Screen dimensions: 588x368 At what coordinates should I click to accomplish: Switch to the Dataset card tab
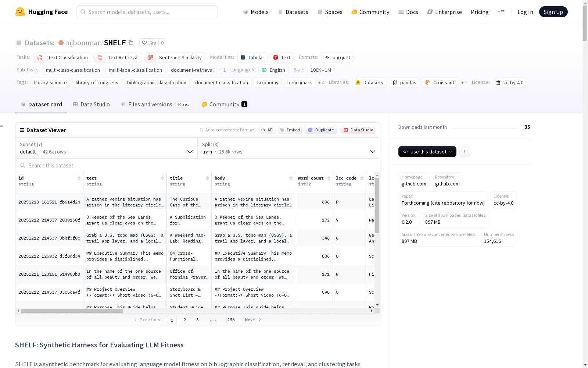click(41, 105)
